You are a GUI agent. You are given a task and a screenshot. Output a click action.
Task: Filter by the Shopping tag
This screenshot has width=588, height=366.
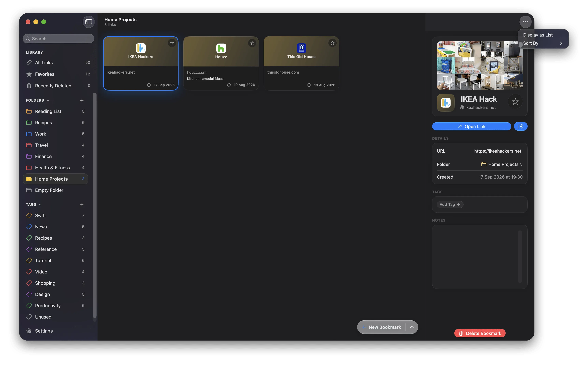click(55, 283)
